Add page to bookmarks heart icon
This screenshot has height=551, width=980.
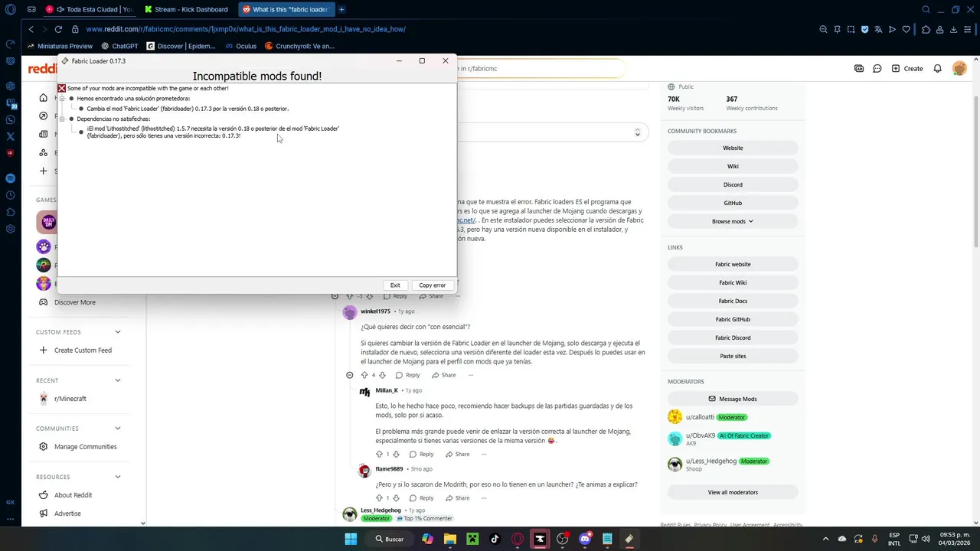tap(906, 29)
